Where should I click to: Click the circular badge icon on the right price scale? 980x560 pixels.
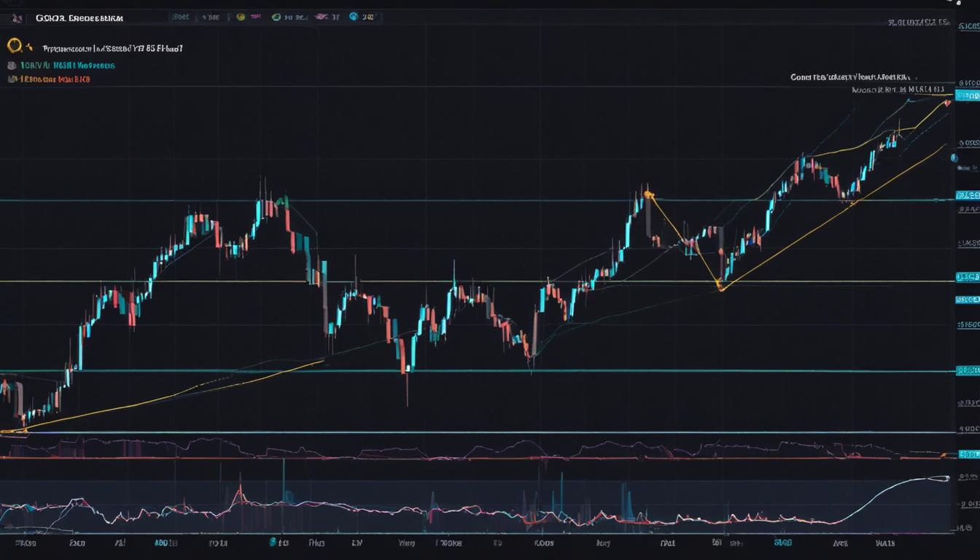coord(955,157)
